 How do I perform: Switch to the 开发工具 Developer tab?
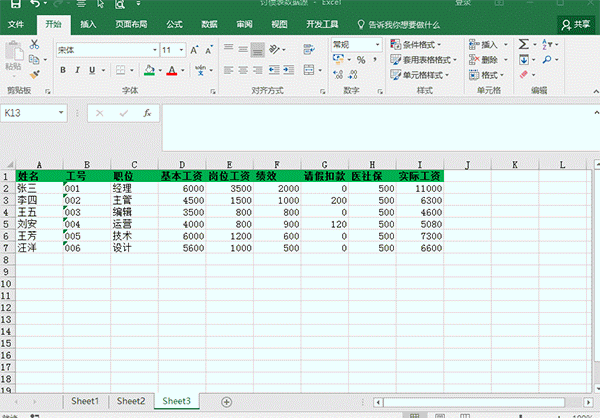[x=322, y=24]
